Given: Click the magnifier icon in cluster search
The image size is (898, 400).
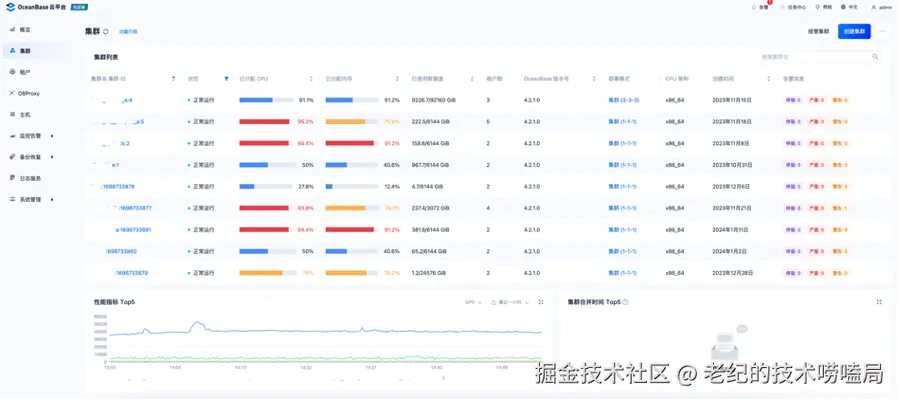Looking at the screenshot, I should click(875, 57).
